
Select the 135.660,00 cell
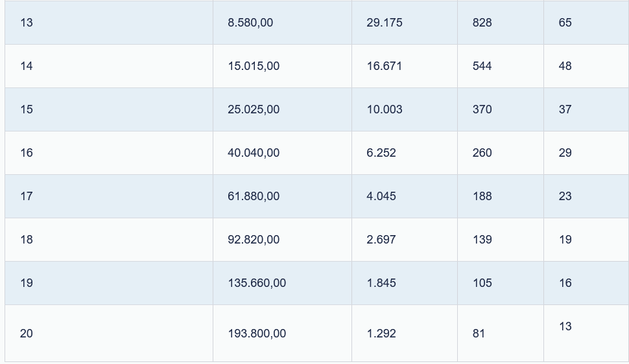click(x=257, y=283)
